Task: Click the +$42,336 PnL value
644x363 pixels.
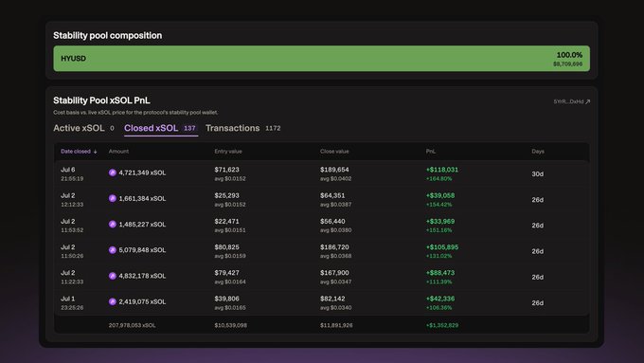Action: [x=440, y=299]
